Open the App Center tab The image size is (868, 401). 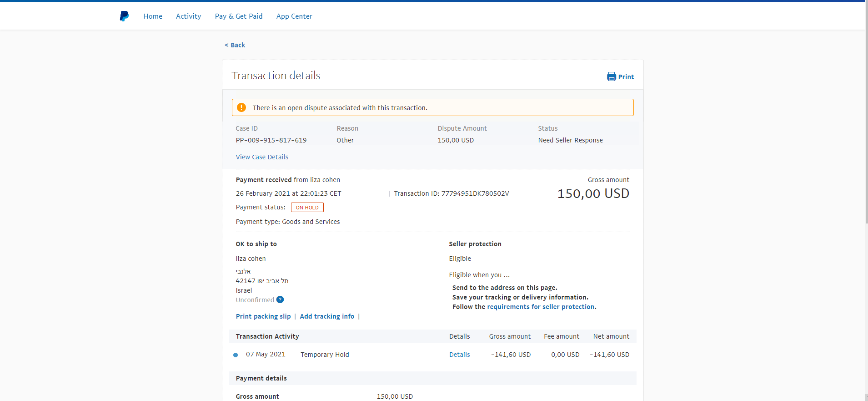point(294,16)
